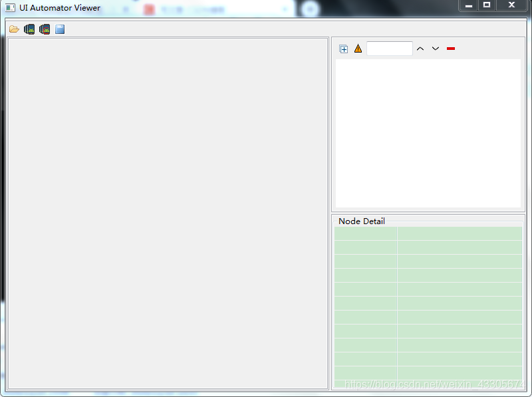Image resolution: width=532 pixels, height=397 pixels.
Task: Open a saved UI dump file
Action: (14, 29)
